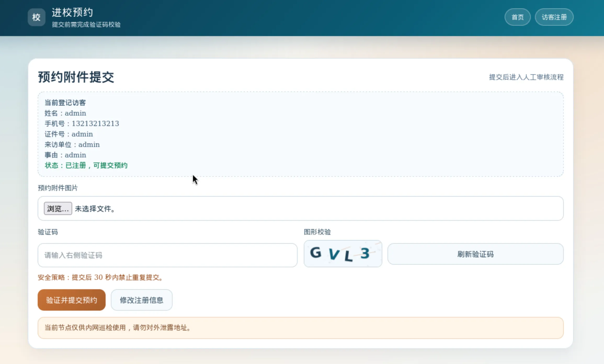Click the 内网巡检 warning notice banner
The image size is (604, 364).
300,328
